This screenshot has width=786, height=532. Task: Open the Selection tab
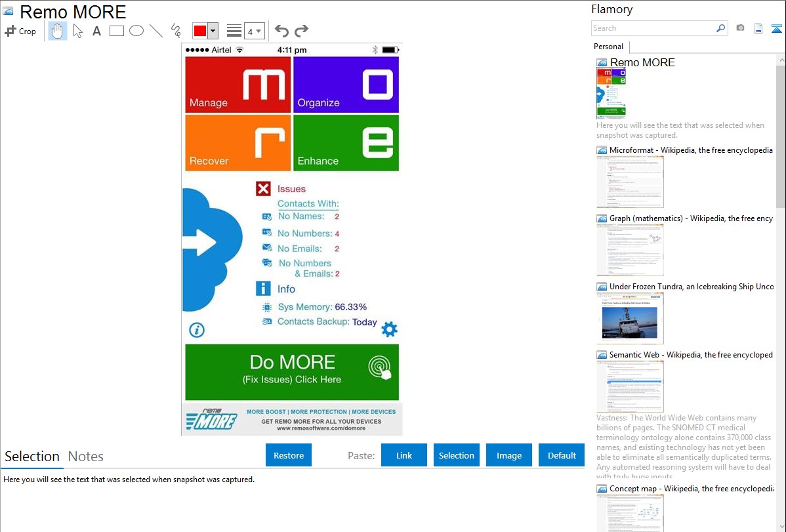32,457
